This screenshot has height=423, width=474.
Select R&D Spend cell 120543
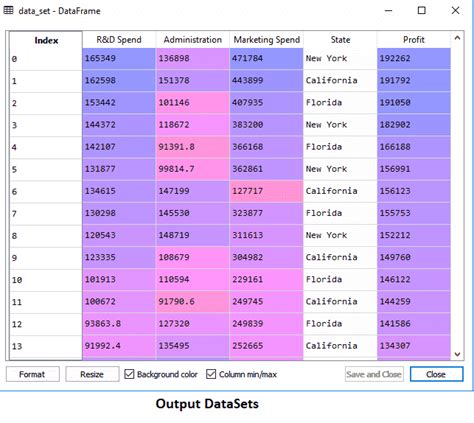click(x=119, y=235)
